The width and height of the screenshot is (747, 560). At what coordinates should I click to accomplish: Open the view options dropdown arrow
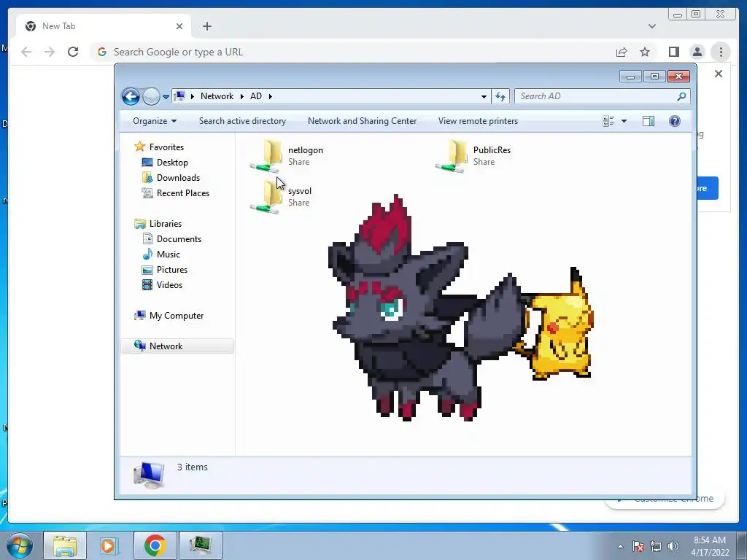pyautogui.click(x=624, y=121)
